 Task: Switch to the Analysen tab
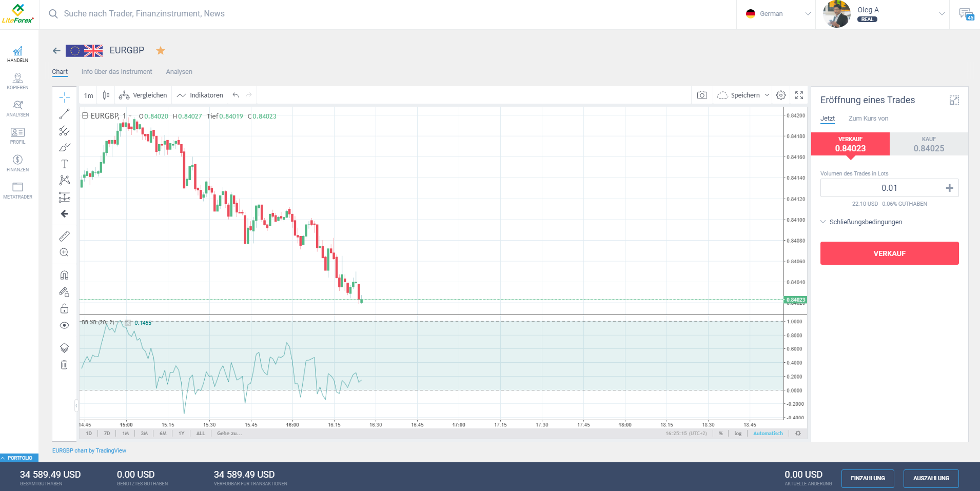click(x=179, y=71)
